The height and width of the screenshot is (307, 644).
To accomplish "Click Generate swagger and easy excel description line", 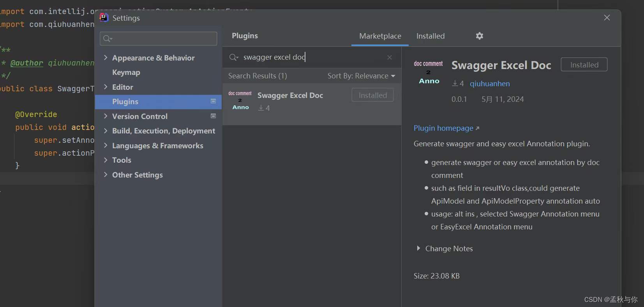I will (502, 144).
